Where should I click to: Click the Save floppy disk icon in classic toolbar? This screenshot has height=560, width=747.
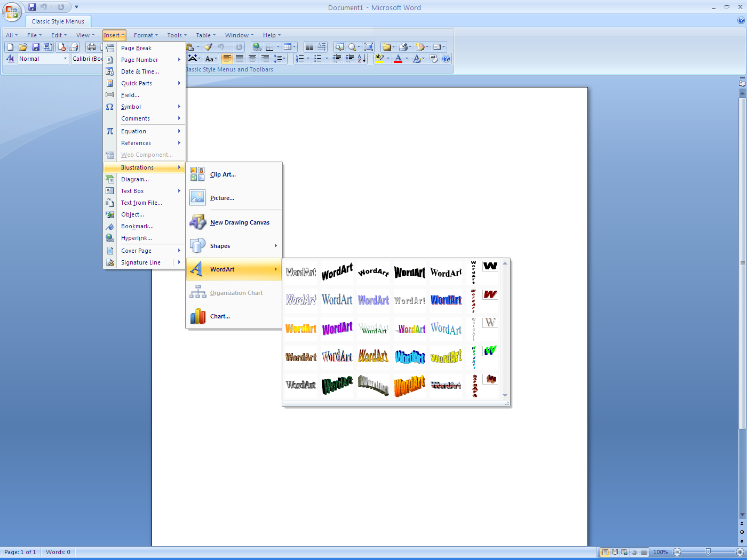click(36, 47)
